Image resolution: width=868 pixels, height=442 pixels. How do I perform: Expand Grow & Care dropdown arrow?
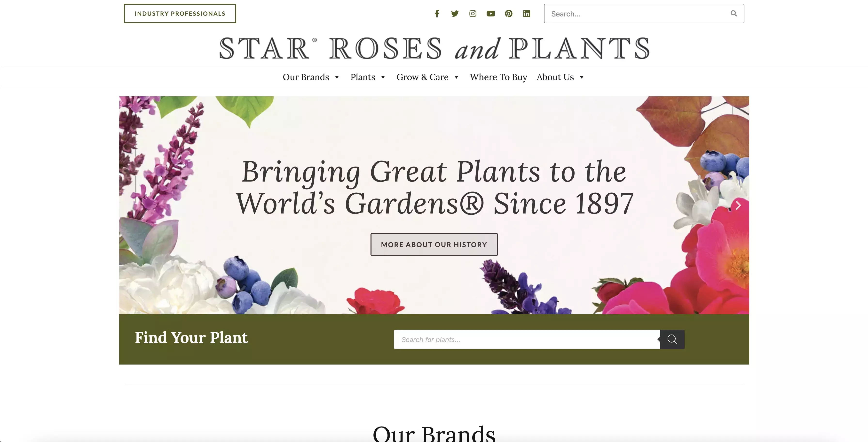click(456, 77)
